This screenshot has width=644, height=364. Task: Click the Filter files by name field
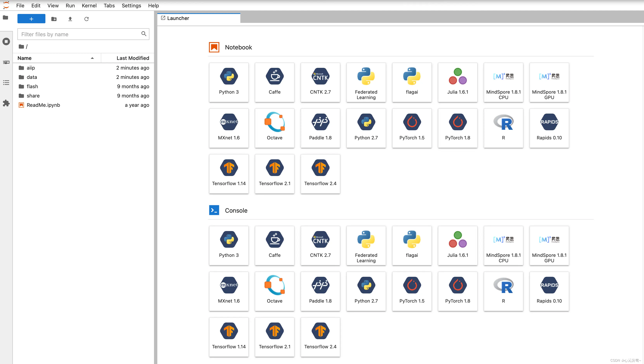click(83, 34)
